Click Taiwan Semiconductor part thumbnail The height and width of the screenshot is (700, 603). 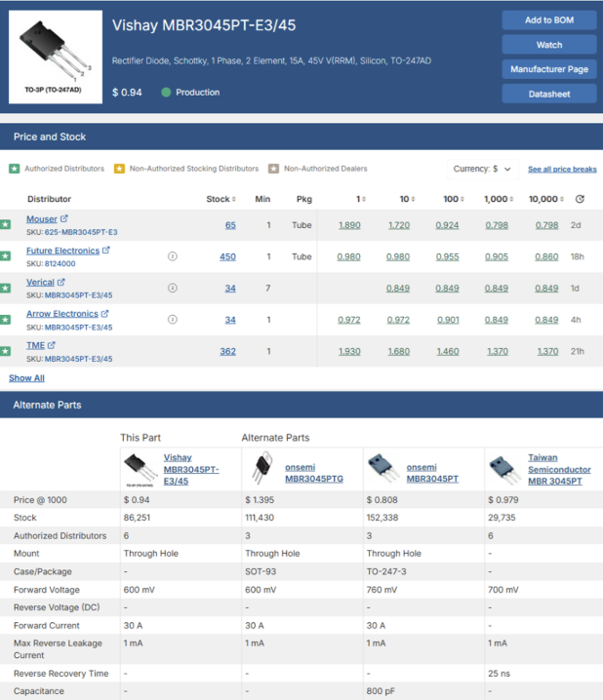point(504,470)
